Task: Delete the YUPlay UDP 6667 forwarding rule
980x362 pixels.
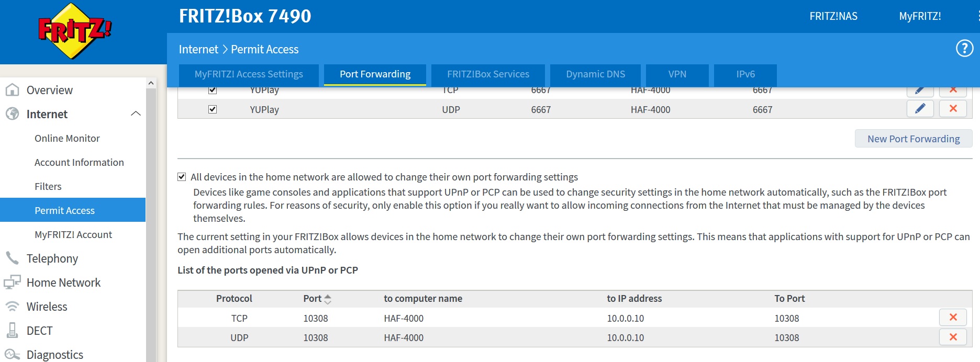Action: click(x=953, y=109)
